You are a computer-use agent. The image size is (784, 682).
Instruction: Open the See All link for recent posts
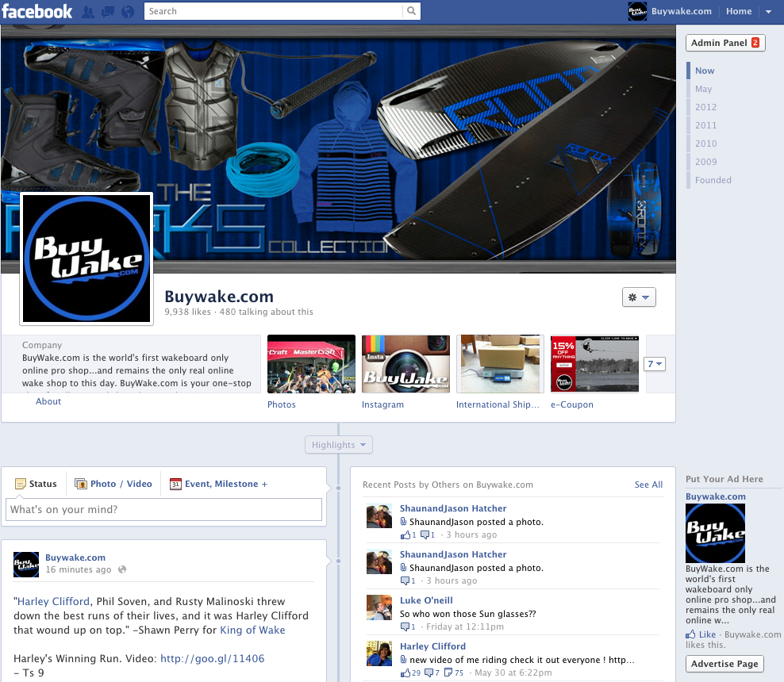point(648,485)
